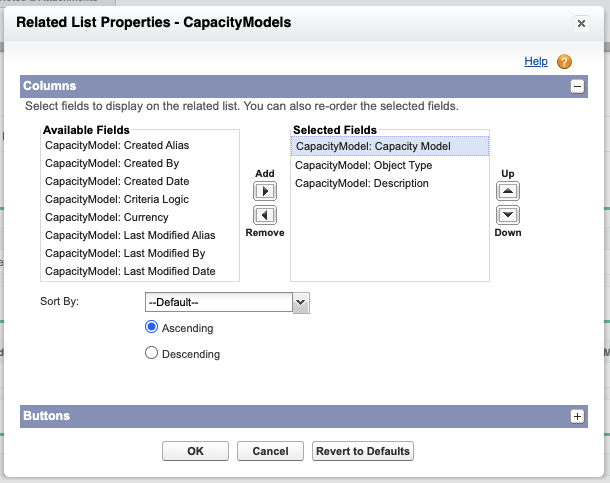Click the Add right-arrow button

coord(265,191)
